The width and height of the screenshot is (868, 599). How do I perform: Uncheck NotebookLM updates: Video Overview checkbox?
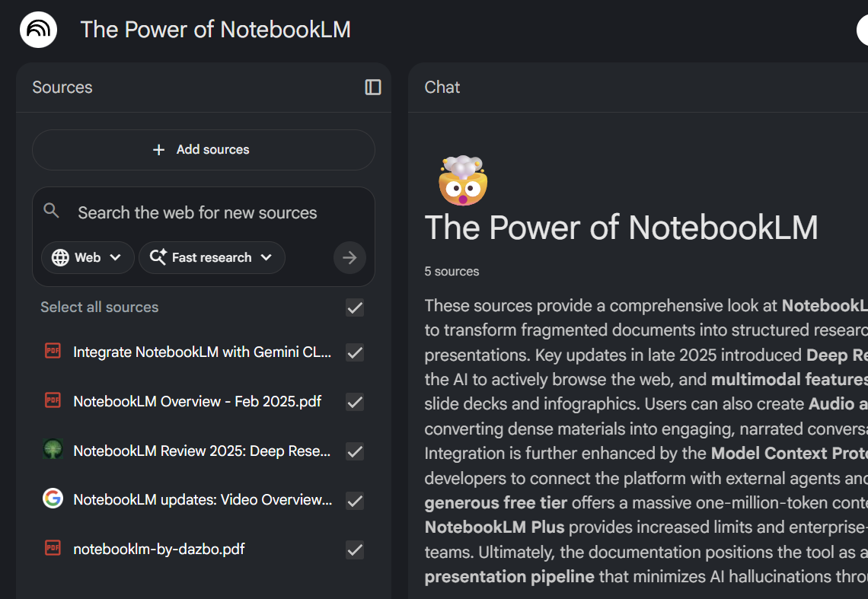click(355, 501)
